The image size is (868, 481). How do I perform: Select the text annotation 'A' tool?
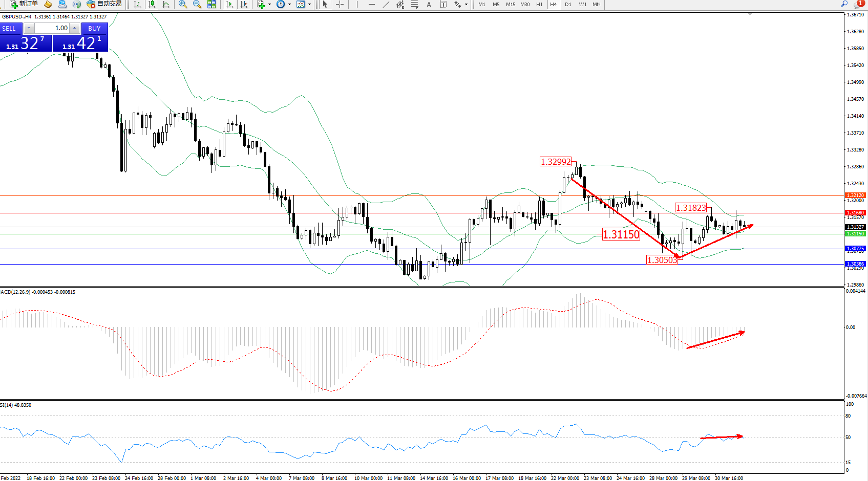click(x=429, y=4)
